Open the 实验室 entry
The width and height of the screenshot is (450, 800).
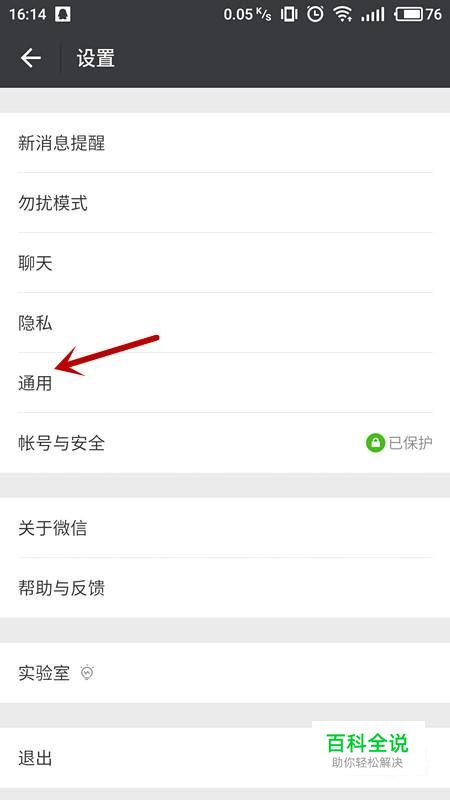tap(225, 673)
